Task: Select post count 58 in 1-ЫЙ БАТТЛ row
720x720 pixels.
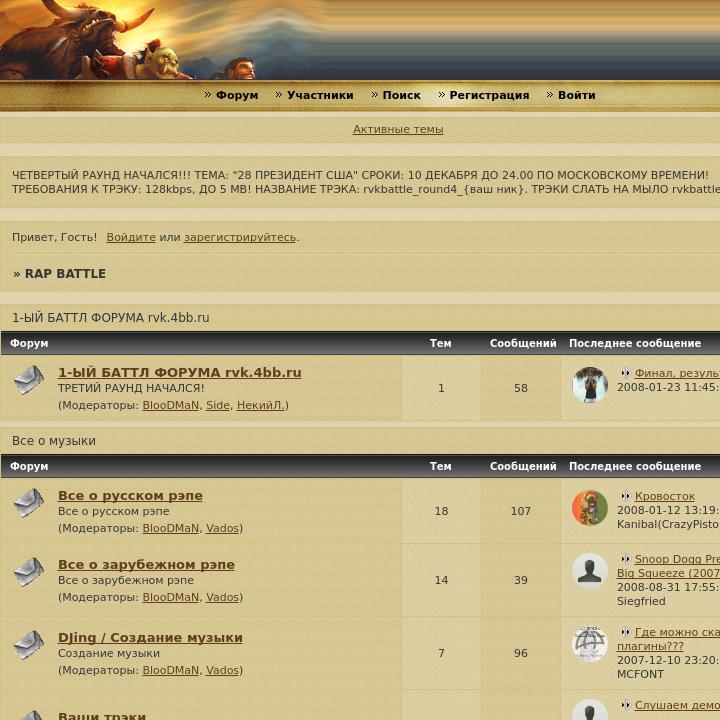Action: coord(521,388)
